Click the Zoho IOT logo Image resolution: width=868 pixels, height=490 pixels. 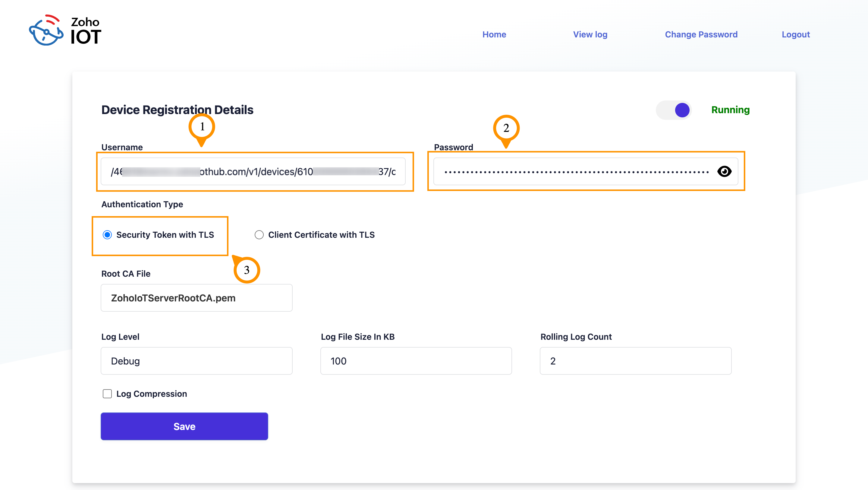65,30
